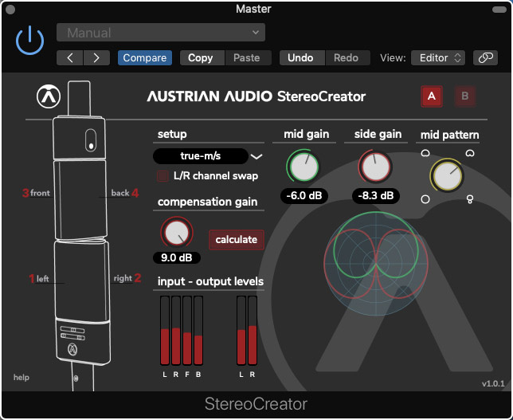Click the 'compensation gain' heading
The width and height of the screenshot is (513, 420).
coord(207,202)
